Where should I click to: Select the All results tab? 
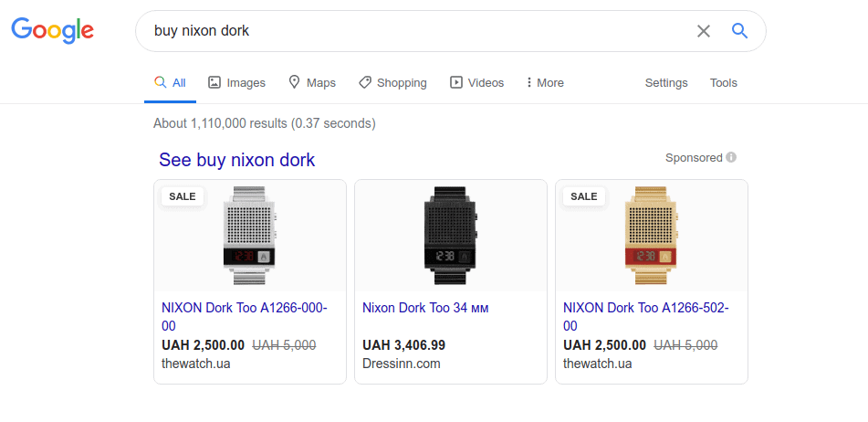[x=170, y=83]
